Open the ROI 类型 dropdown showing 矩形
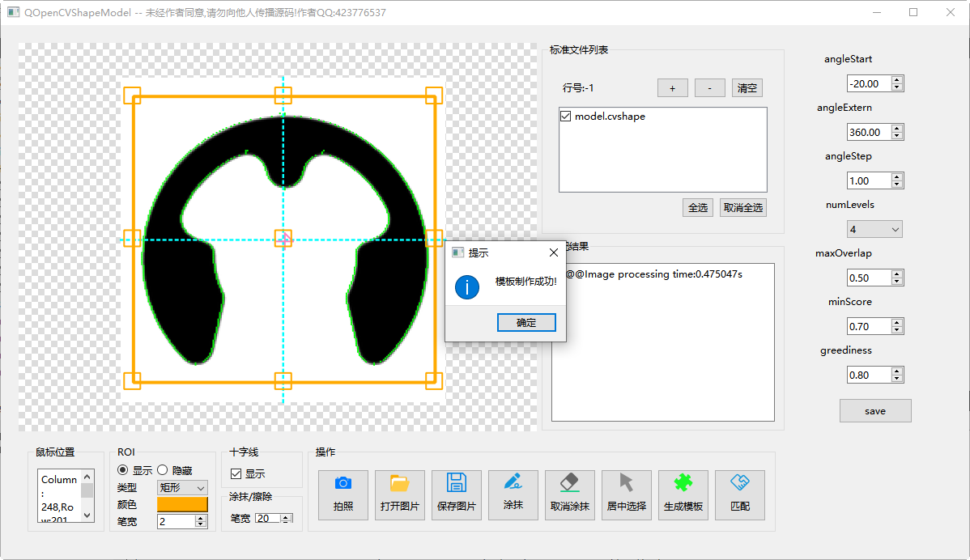 pyautogui.click(x=181, y=487)
